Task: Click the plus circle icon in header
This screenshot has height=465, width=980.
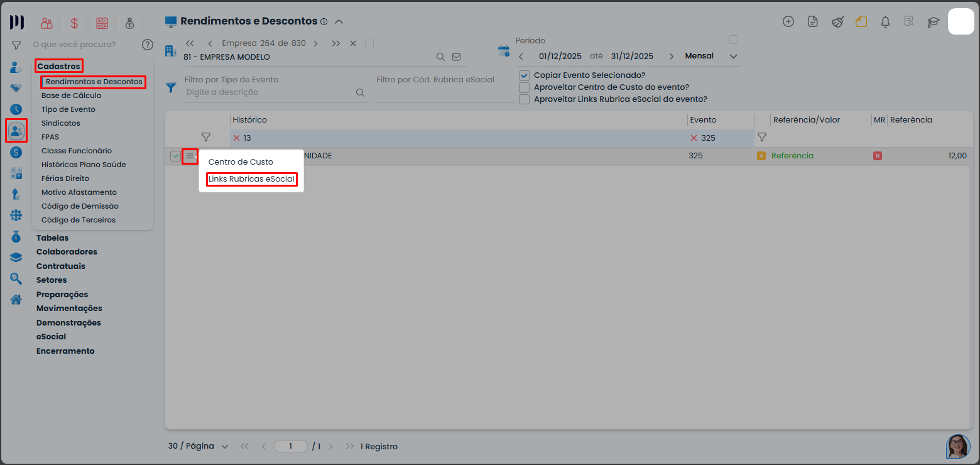Action: tap(788, 21)
